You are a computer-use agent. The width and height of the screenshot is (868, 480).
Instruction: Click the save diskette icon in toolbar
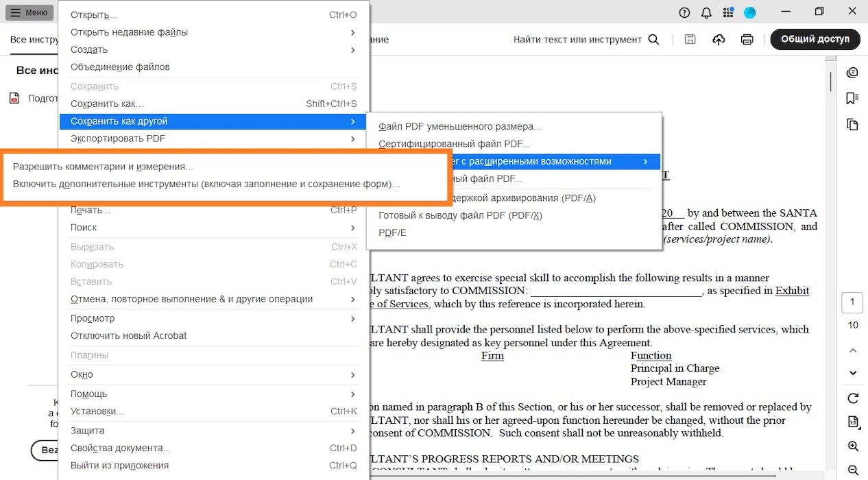tap(690, 40)
